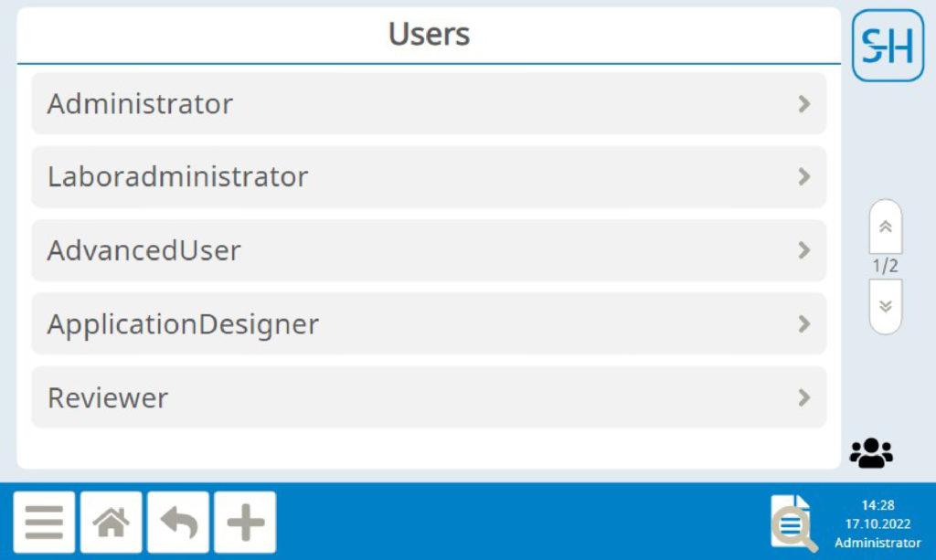
Task: Go to next page with double down arrow
Action: coord(885,307)
